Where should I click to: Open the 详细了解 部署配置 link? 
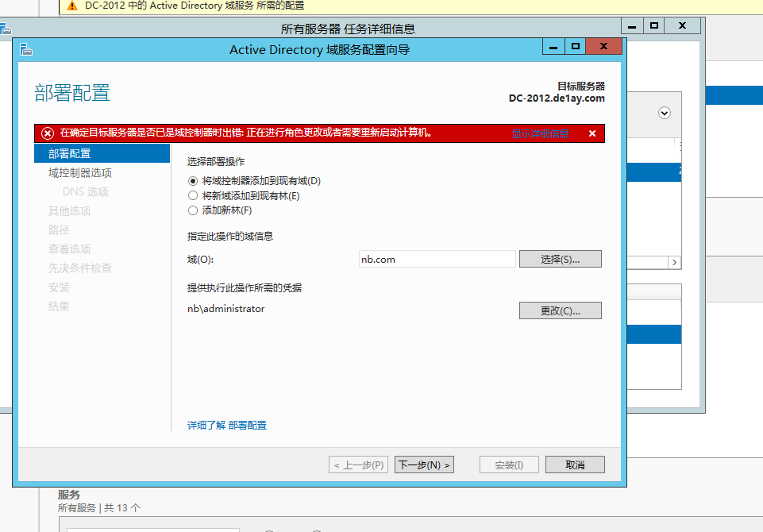click(227, 426)
